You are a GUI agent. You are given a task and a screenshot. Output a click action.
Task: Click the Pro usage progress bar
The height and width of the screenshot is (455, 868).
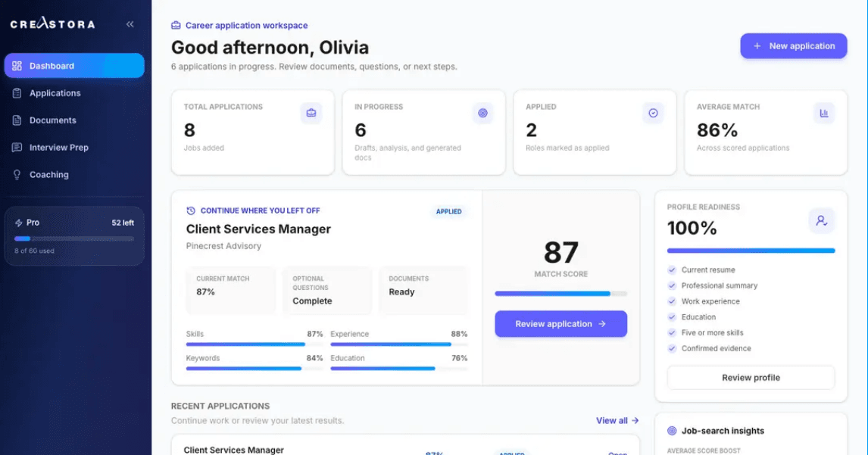click(74, 238)
